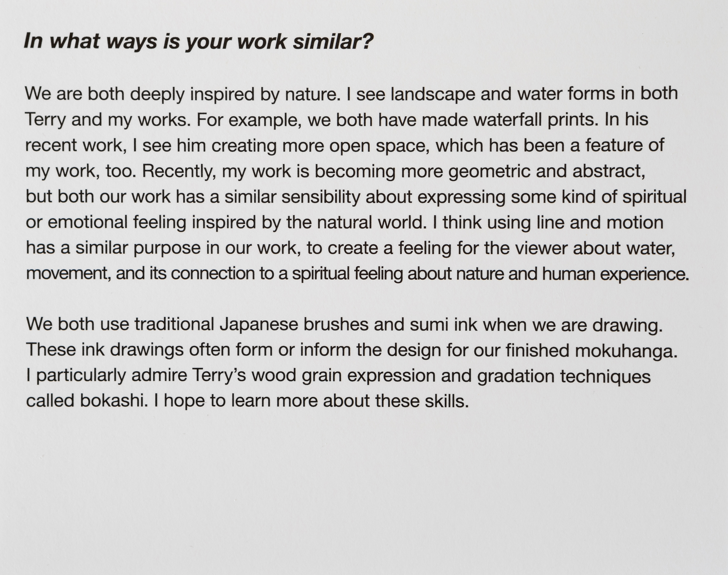This screenshot has height=575, width=728.
Task: Click the word "bokashi"
Action: 113,401
